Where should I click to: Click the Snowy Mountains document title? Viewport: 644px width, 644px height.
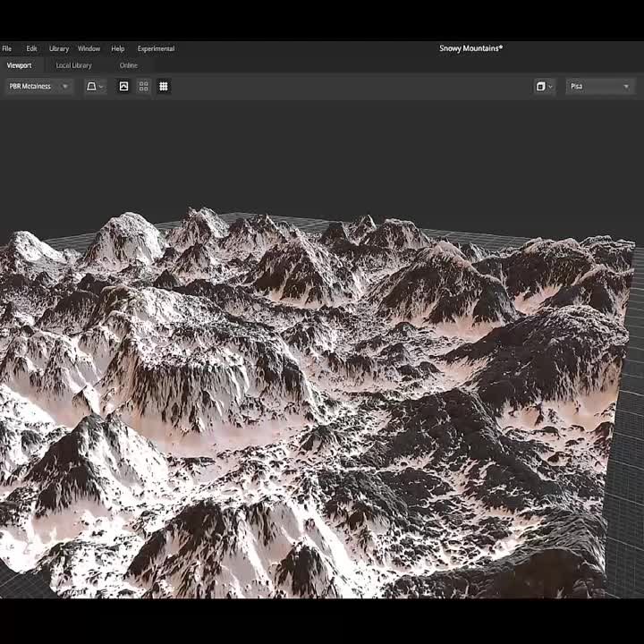click(x=470, y=48)
